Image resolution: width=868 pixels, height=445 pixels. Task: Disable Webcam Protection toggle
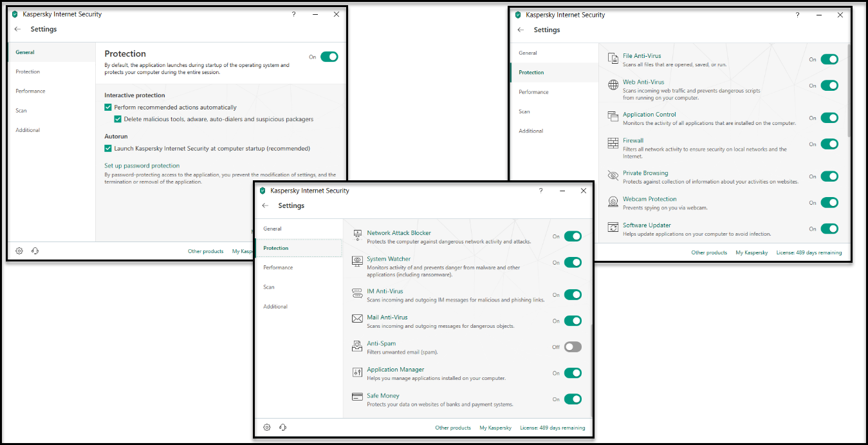829,203
